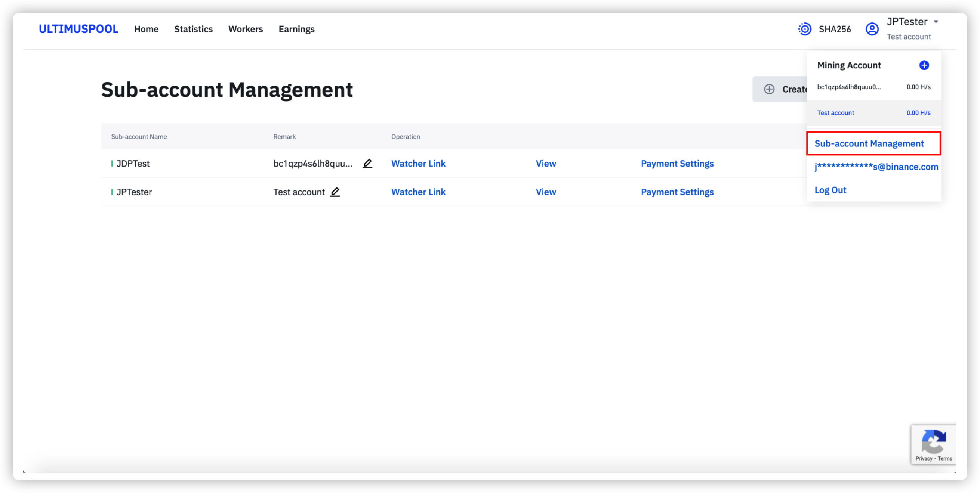
Task: Log Out of the account
Action: pyautogui.click(x=830, y=190)
